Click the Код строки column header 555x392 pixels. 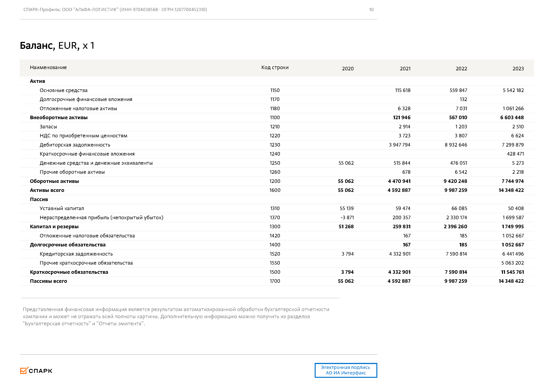click(x=275, y=67)
